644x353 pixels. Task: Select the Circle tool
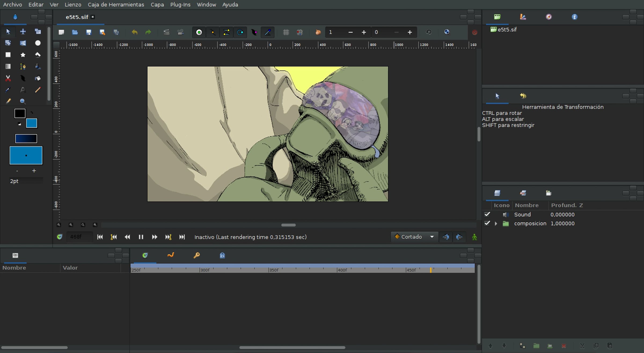click(38, 43)
